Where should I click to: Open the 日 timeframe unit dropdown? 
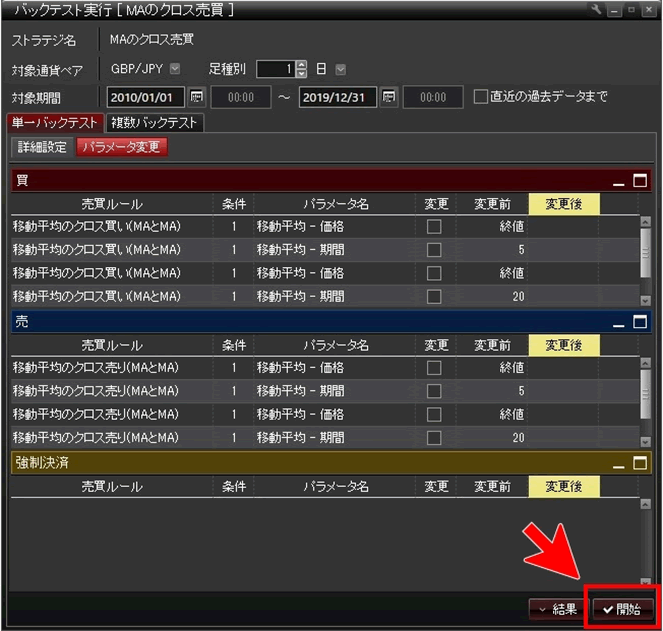340,69
